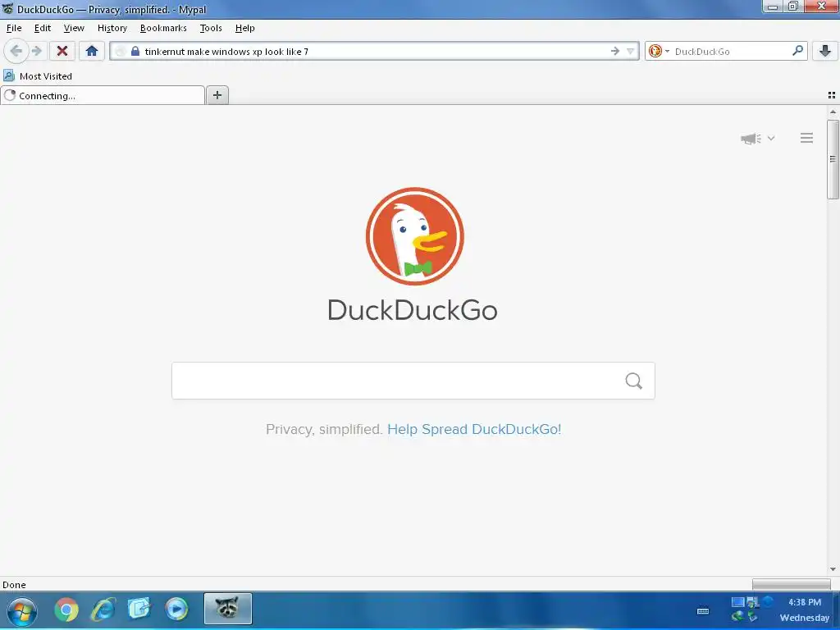Click the Mypal raccoon taskbar button
This screenshot has height=630, width=840.
(228, 609)
